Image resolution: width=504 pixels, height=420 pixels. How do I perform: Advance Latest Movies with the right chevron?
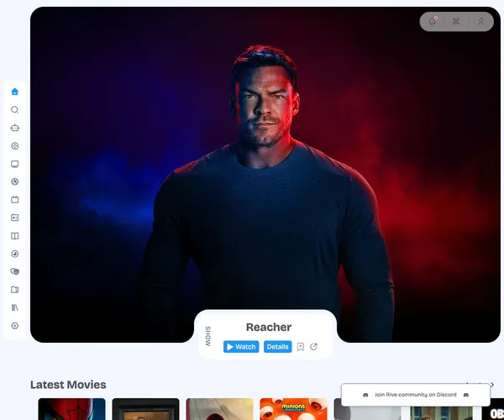[492, 385]
